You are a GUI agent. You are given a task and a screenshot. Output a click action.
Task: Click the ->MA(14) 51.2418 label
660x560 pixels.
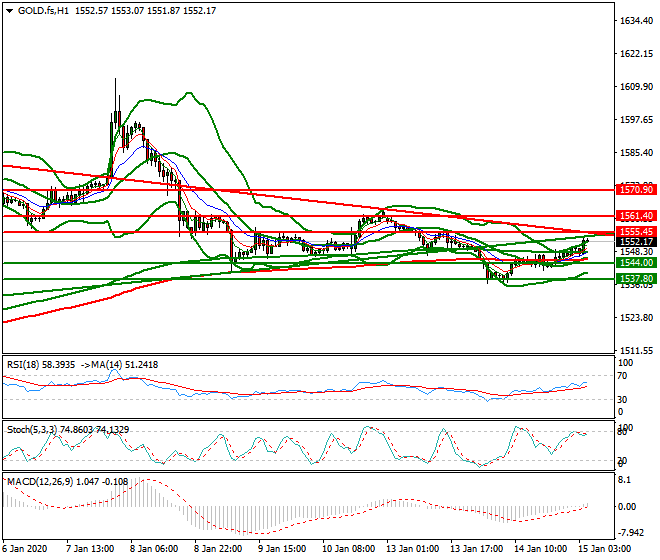(120, 365)
